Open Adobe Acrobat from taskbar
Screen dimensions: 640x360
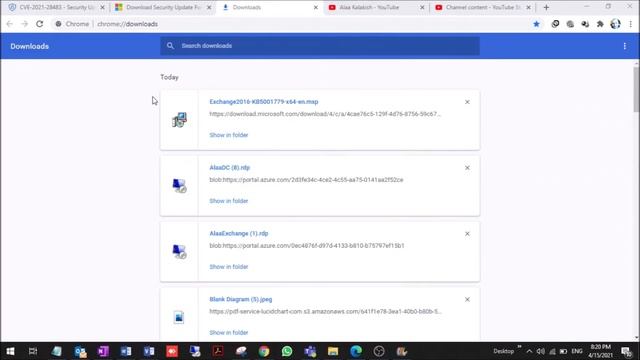[x=218, y=351]
